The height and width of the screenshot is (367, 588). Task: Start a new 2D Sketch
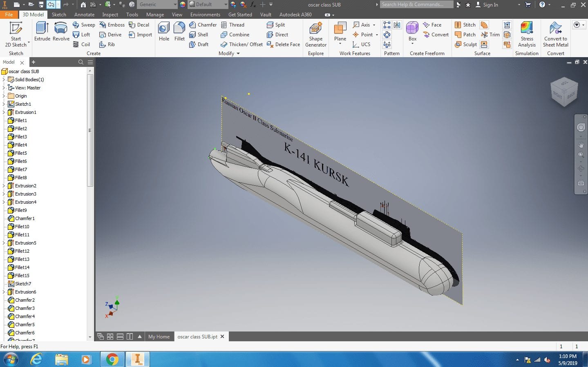tap(16, 34)
